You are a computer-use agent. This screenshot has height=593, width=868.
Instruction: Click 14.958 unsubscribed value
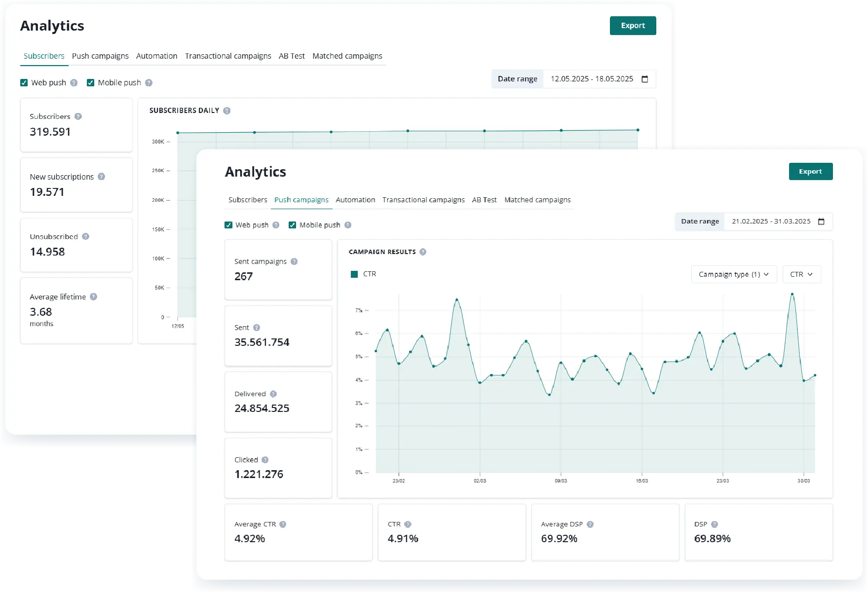47,252
